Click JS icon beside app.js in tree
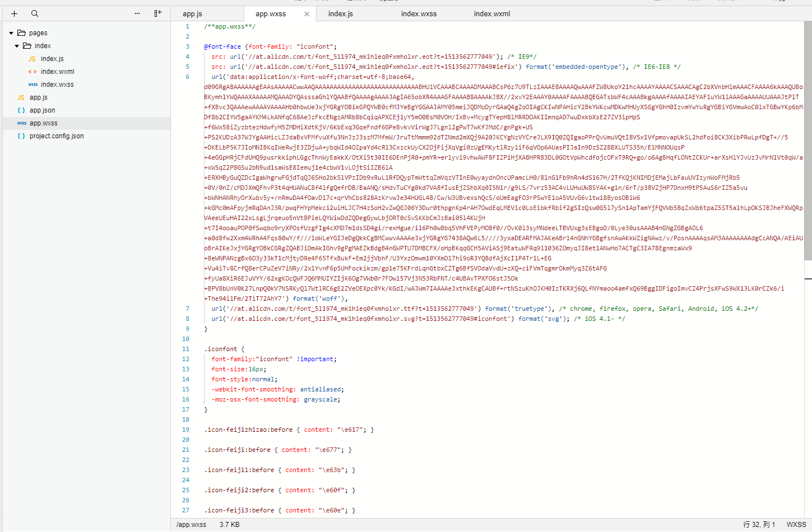 (21, 97)
